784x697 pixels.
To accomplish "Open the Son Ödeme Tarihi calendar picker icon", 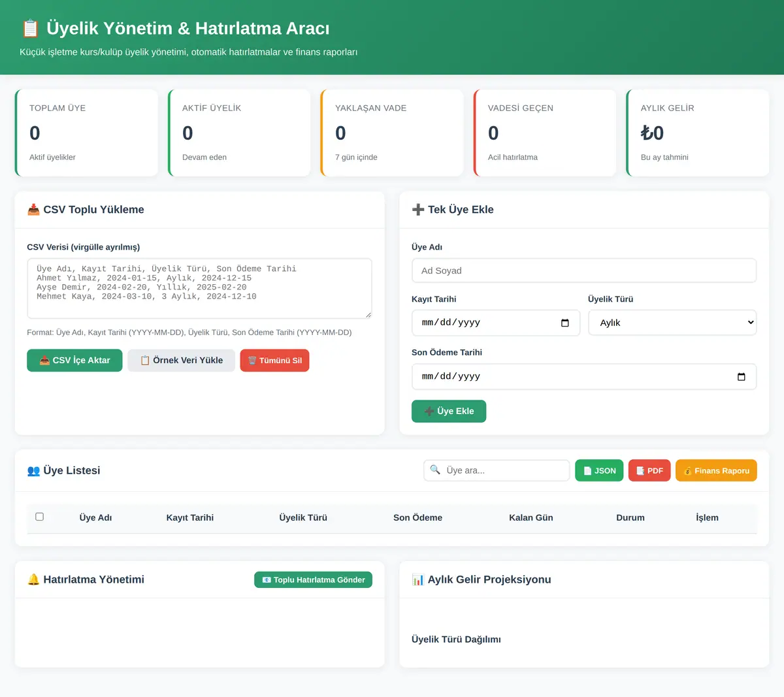I will tap(741, 377).
